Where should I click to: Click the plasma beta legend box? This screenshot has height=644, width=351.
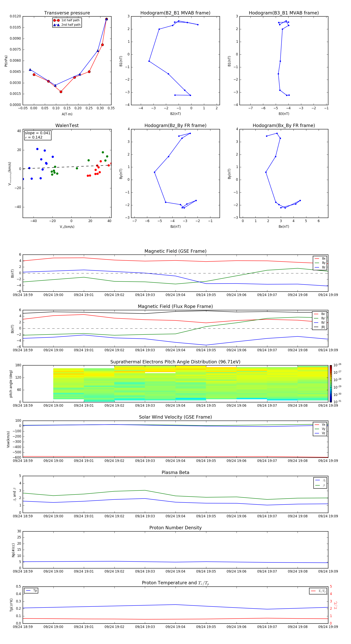[x=320, y=483]
